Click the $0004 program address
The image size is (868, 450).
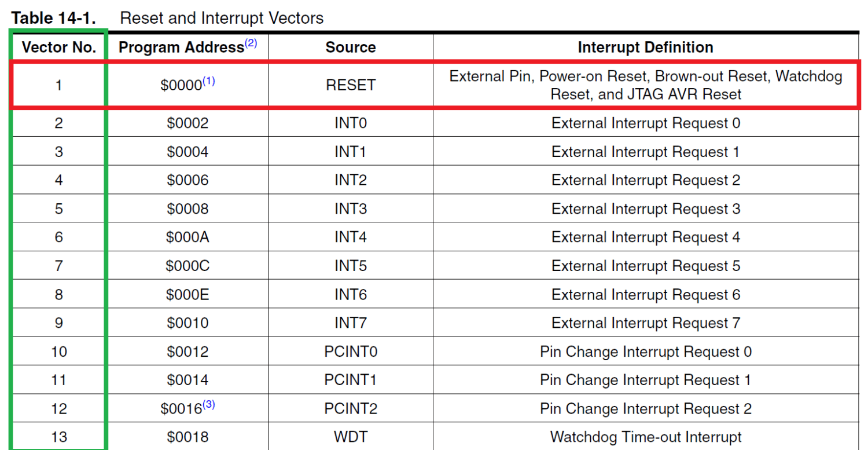click(187, 152)
